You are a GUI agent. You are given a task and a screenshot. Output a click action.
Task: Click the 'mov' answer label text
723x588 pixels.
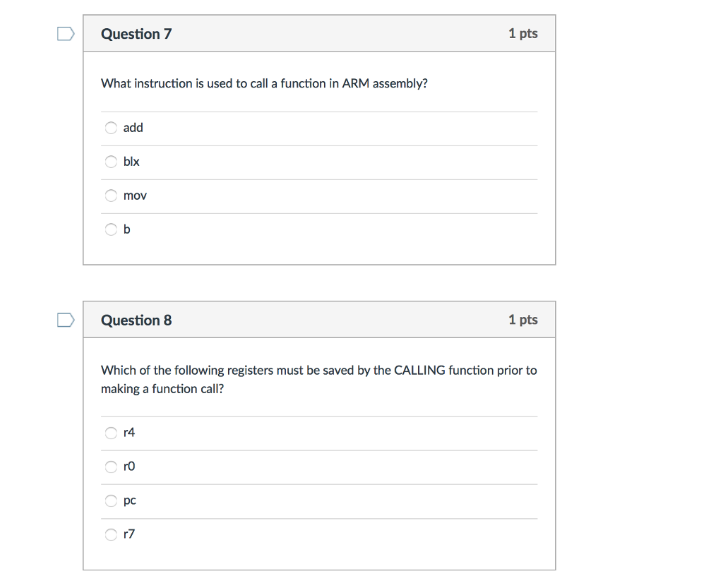135,196
